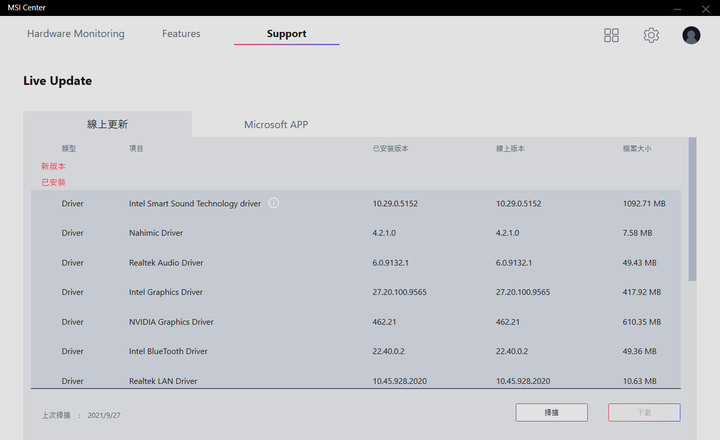Open the user profile avatar
720x440 pixels.
tap(691, 35)
